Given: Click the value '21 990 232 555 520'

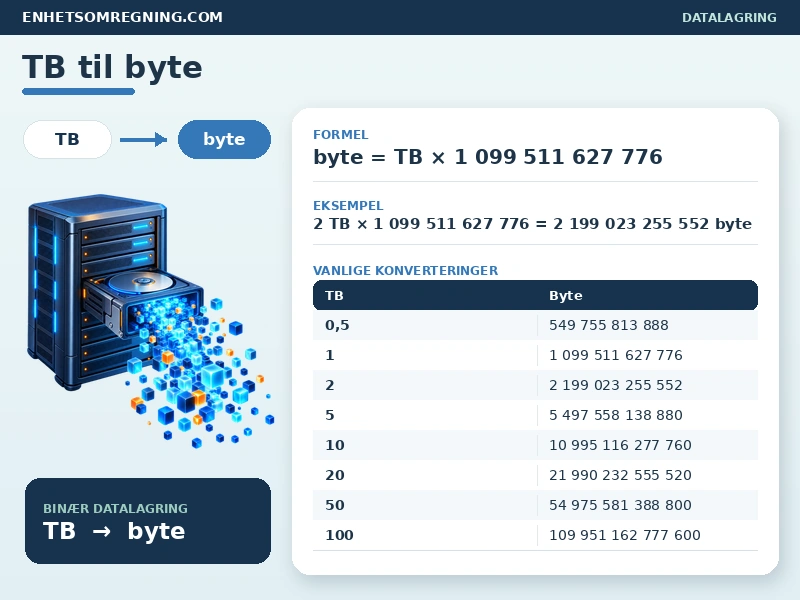Looking at the screenshot, I should click(x=620, y=476).
